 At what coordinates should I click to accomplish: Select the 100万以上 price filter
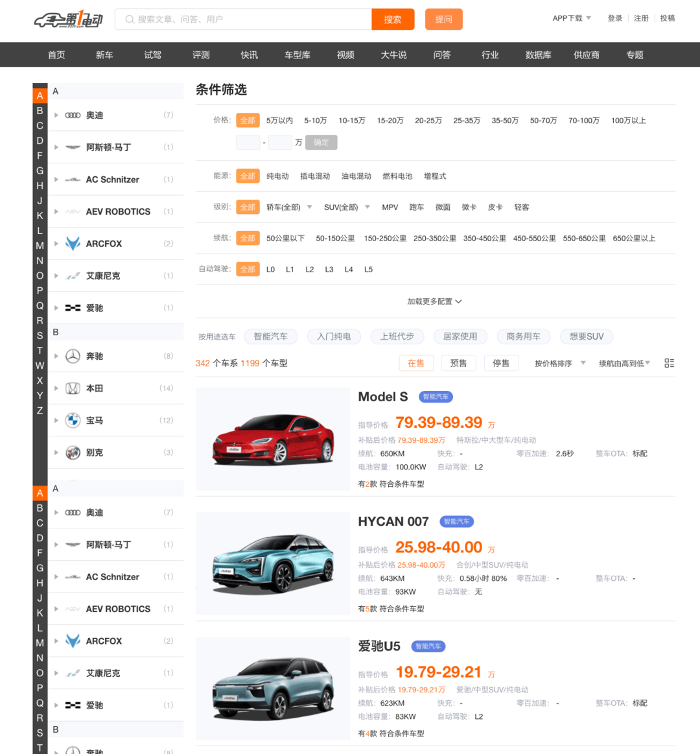point(628,120)
